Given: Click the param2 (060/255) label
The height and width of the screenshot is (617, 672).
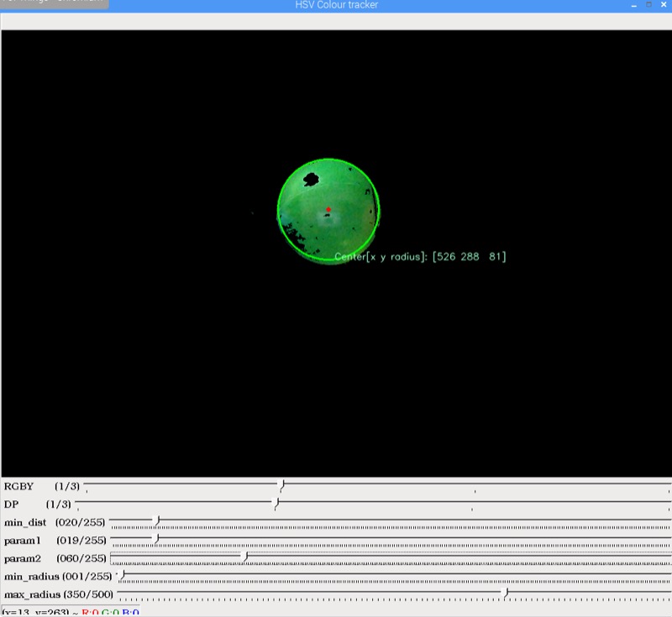Looking at the screenshot, I should tap(55, 558).
